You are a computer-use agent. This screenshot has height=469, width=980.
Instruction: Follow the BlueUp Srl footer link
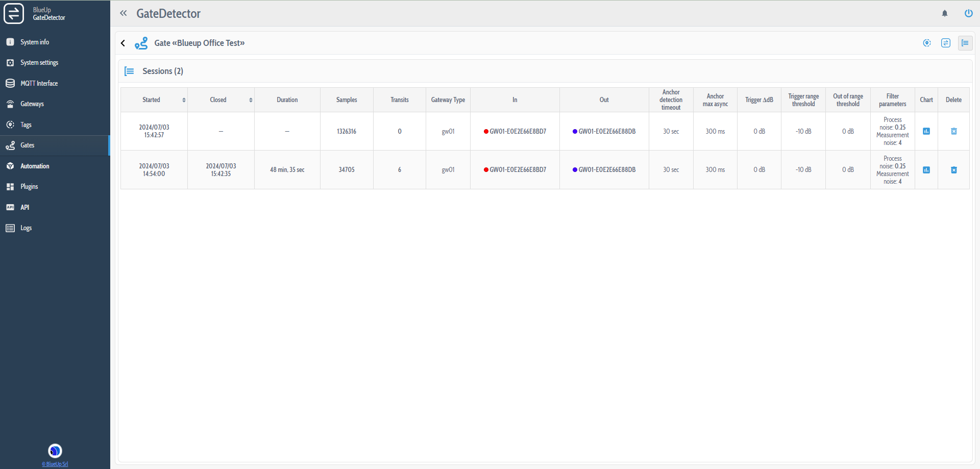55,464
